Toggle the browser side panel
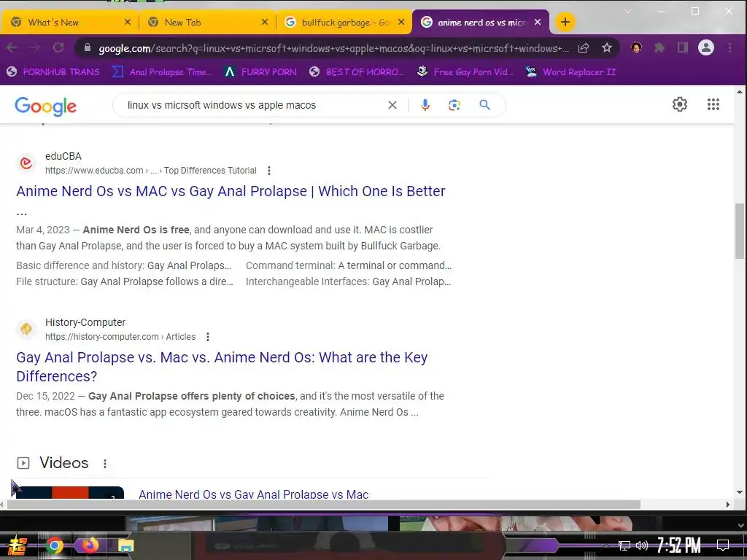The height and width of the screenshot is (560, 747). point(683,47)
